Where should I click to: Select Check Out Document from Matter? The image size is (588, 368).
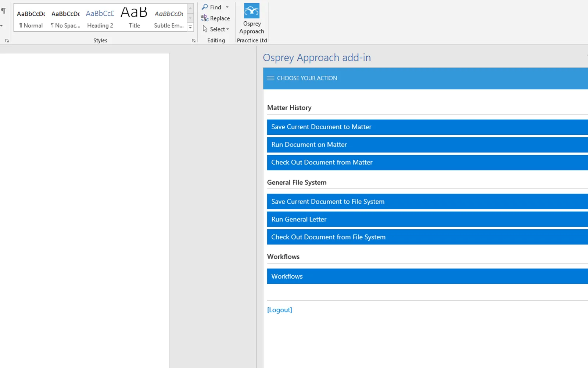pyautogui.click(x=427, y=162)
